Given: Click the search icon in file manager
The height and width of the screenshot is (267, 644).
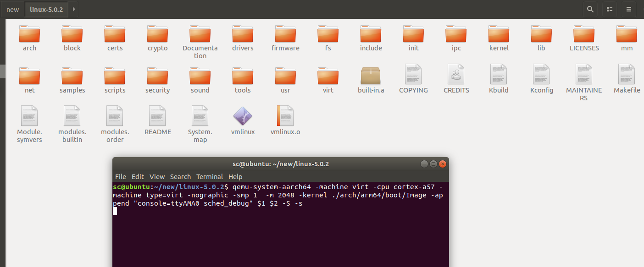Looking at the screenshot, I should (590, 9).
